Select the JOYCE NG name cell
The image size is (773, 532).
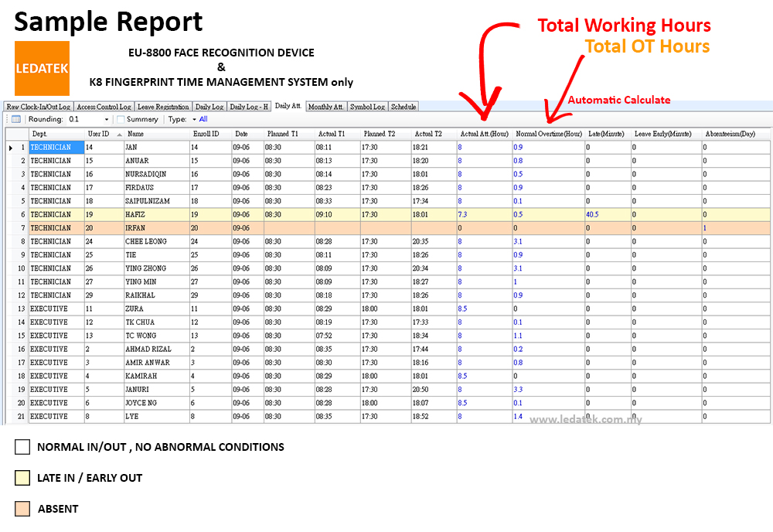[157, 404]
